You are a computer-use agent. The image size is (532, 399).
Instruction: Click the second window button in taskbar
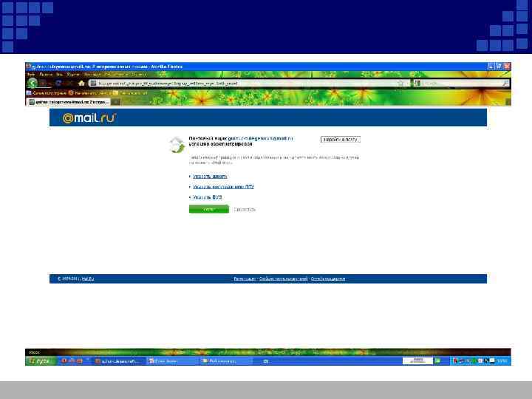pos(171,361)
